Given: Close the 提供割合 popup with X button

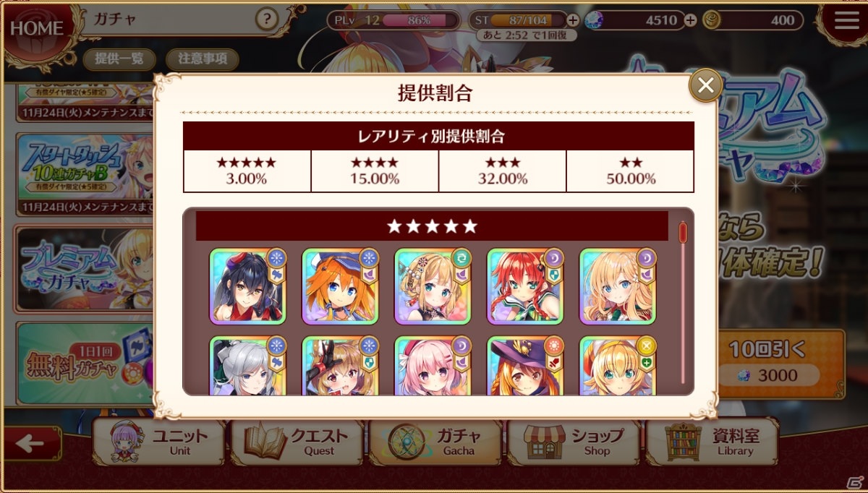Looking at the screenshot, I should (705, 86).
